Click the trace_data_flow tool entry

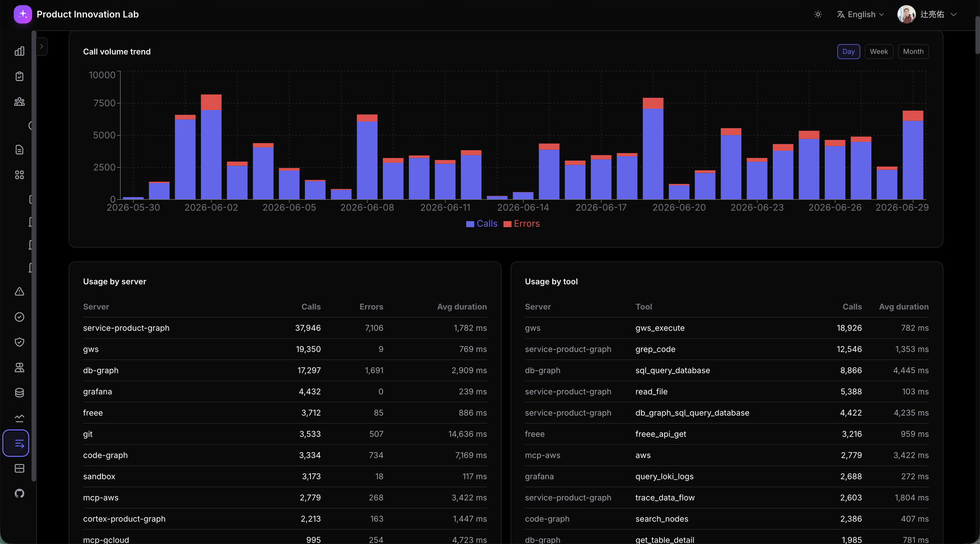pos(665,497)
